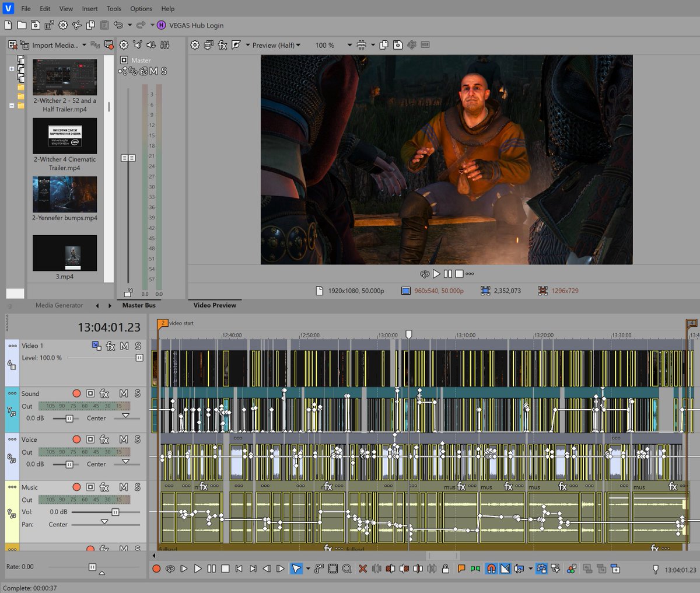Viewport: 700px width, 593px height.
Task: Open the Redo history dropdown arrow
Action: coord(152,25)
